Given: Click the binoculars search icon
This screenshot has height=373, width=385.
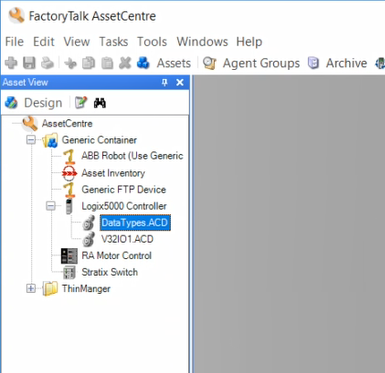Looking at the screenshot, I should [x=100, y=103].
